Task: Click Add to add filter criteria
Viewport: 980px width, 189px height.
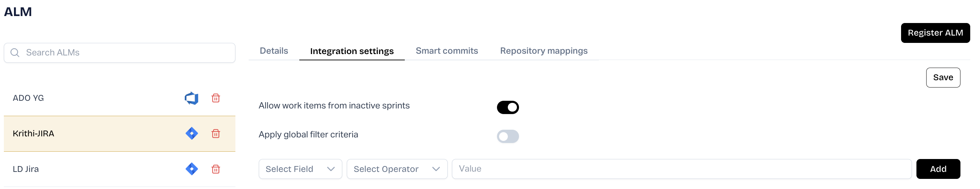Action: click(938, 169)
